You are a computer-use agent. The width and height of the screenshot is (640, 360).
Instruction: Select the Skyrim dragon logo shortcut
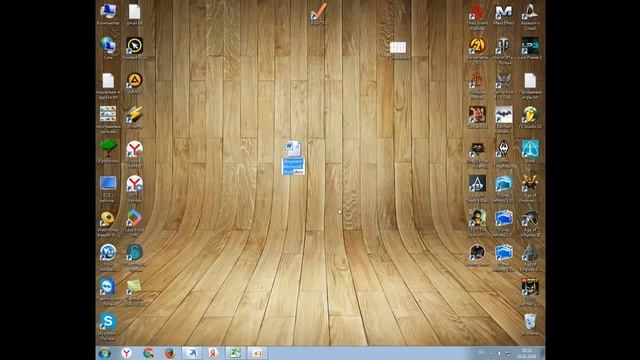[504, 154]
